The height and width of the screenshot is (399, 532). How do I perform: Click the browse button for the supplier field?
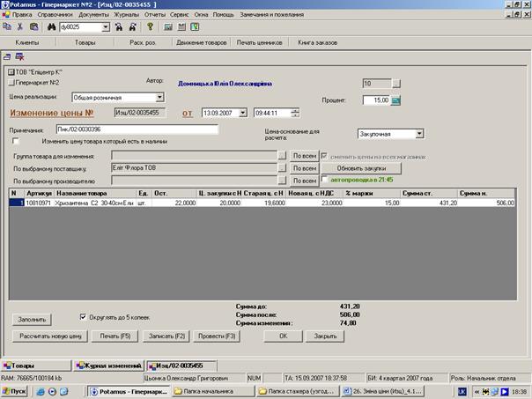tap(282, 167)
